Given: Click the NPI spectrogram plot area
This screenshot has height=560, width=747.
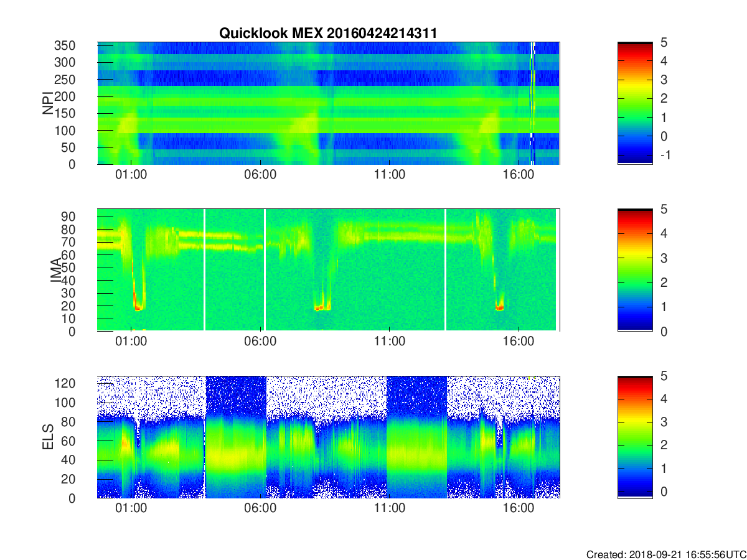Looking at the screenshot, I should click(328, 103).
